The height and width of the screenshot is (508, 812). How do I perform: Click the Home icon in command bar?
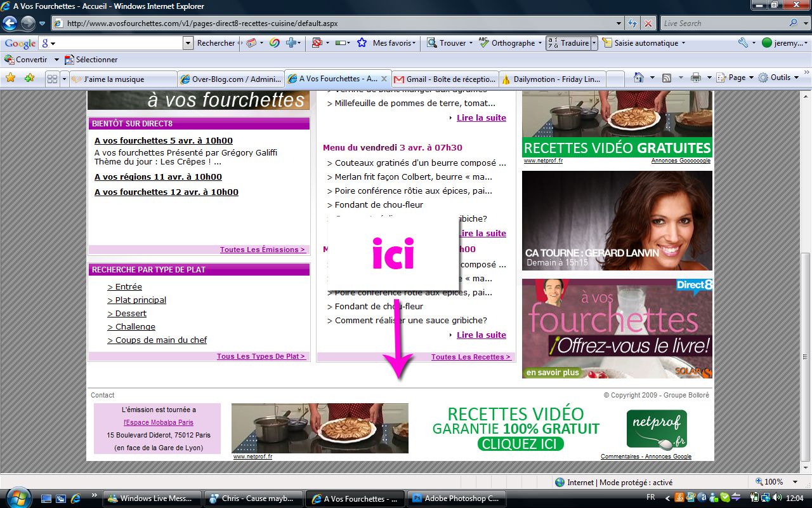[639, 77]
